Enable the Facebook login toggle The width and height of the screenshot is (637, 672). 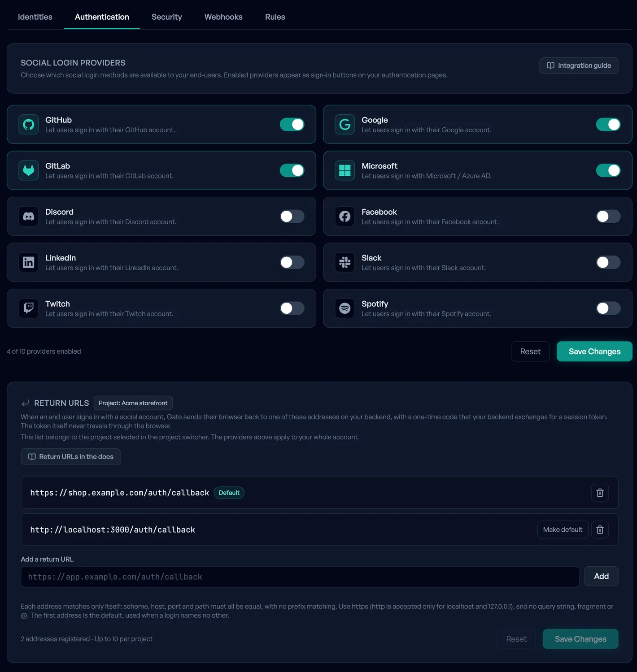tap(608, 217)
